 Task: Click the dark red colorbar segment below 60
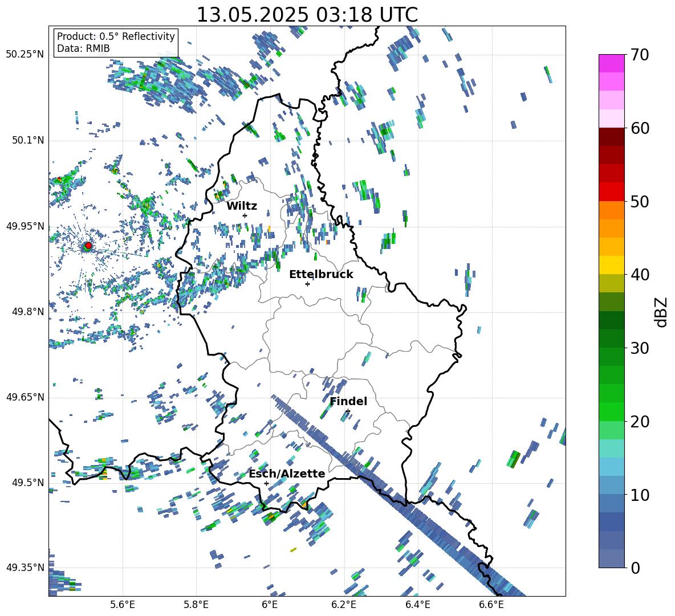click(612, 137)
